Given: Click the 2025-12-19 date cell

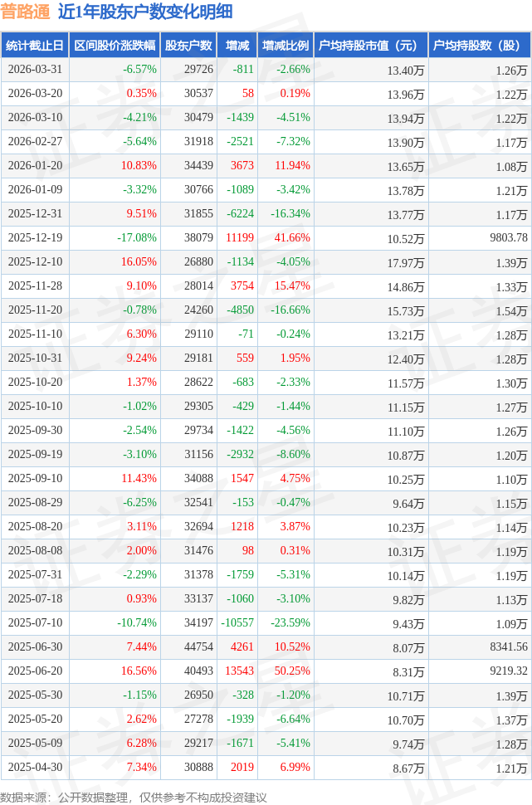Looking at the screenshot, I should (x=34, y=238).
